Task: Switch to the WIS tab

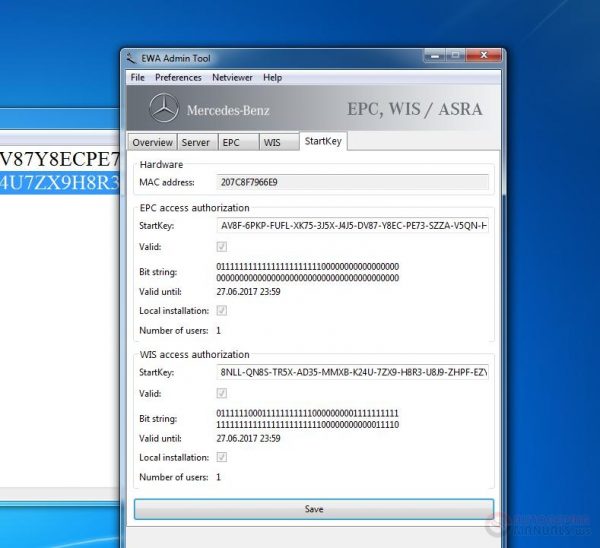Action: pos(279,142)
